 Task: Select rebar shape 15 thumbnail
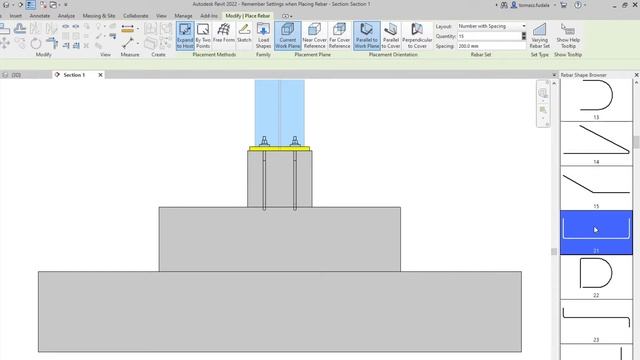(x=596, y=188)
